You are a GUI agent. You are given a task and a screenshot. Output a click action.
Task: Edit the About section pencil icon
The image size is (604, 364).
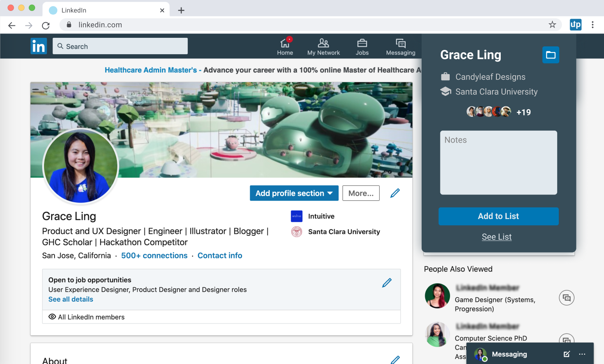tap(395, 359)
